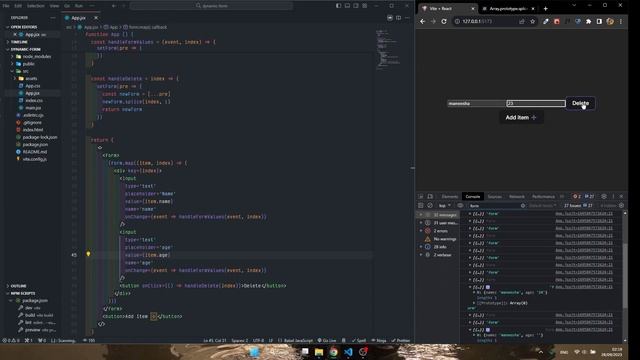This screenshot has height=360, width=640.
Task: Open the Sources tab in DevTools
Action: coord(495,197)
